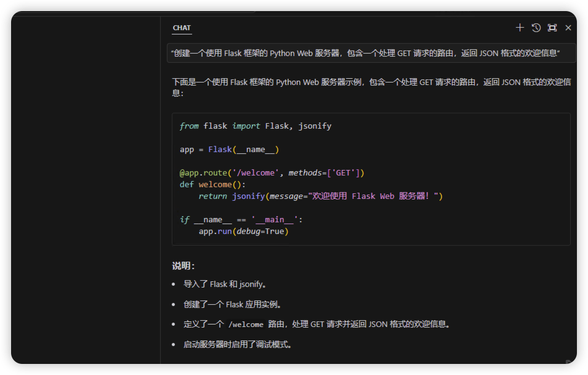Viewport: 588px width, 375px height.
Task: Click the 'return jsonify' code line
Action: (x=321, y=196)
